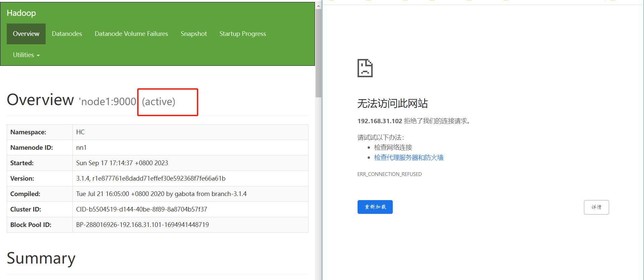Click the Namespace: row label
The width and height of the screenshot is (644, 280).
[28, 132]
